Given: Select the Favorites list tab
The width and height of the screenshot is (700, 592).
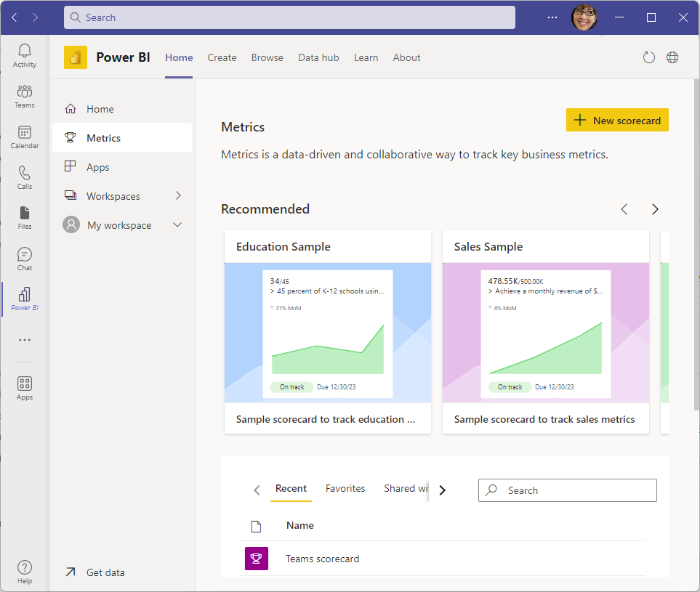Looking at the screenshot, I should [x=345, y=489].
